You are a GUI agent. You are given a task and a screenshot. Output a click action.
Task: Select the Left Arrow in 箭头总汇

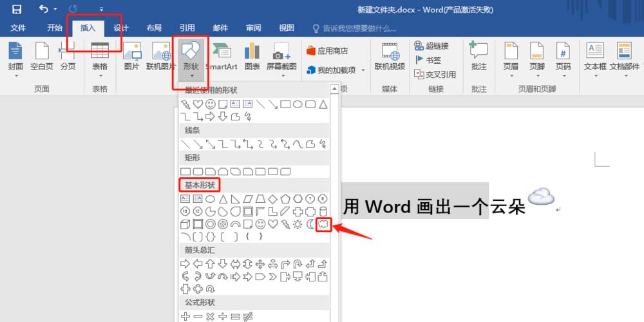point(198,263)
